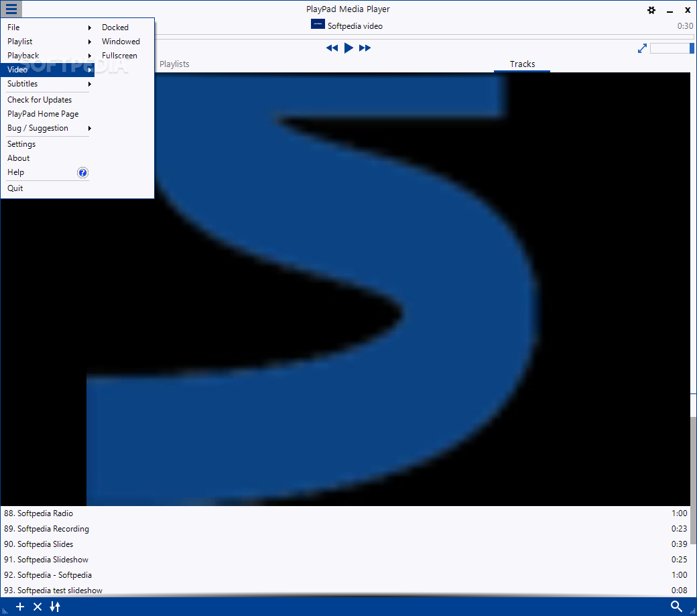
Task: Expand the File submenu
Action: pos(48,27)
